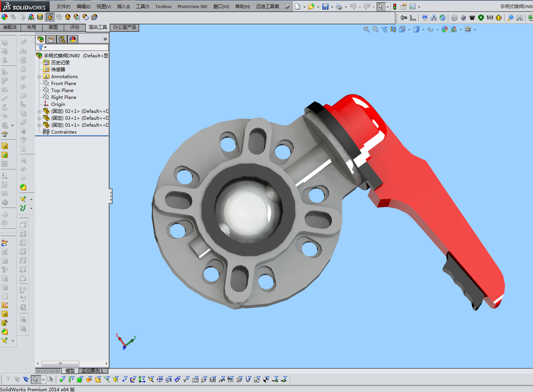Click the Previous View icon
Screen dimensions: 533x392
coord(384,29)
